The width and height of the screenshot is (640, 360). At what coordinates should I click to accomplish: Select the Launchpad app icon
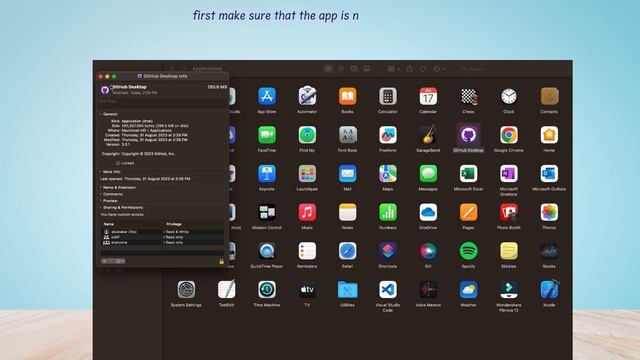coord(307,174)
